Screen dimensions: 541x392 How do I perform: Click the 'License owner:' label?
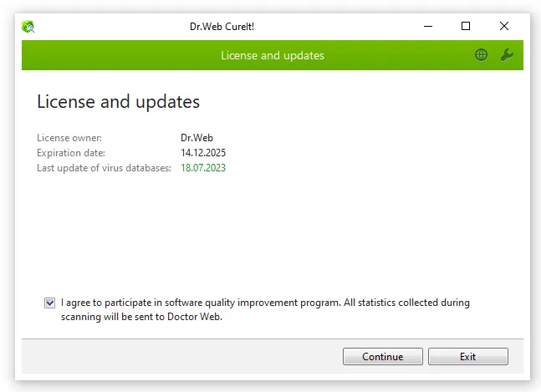tap(69, 138)
